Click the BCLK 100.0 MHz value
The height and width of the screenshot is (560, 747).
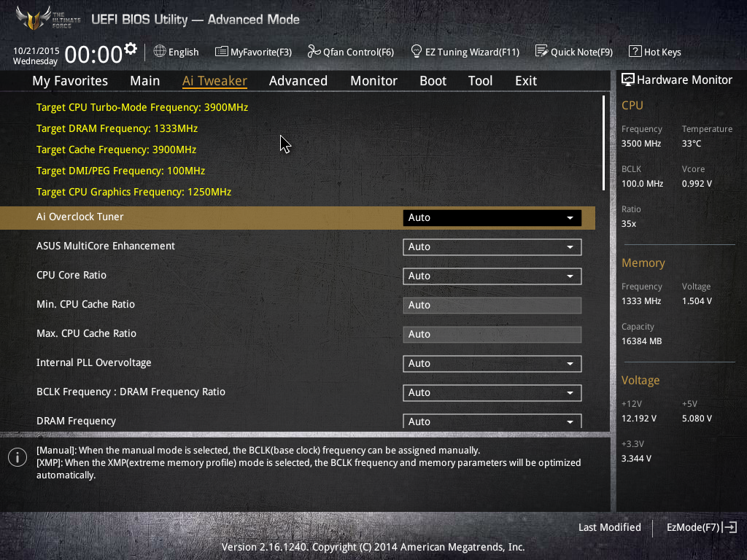click(x=642, y=183)
